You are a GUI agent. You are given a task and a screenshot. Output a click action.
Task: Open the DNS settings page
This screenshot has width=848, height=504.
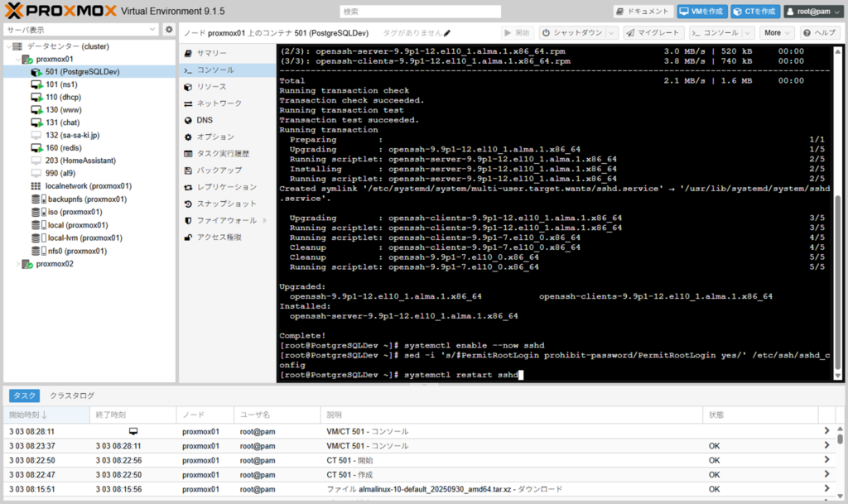click(204, 120)
